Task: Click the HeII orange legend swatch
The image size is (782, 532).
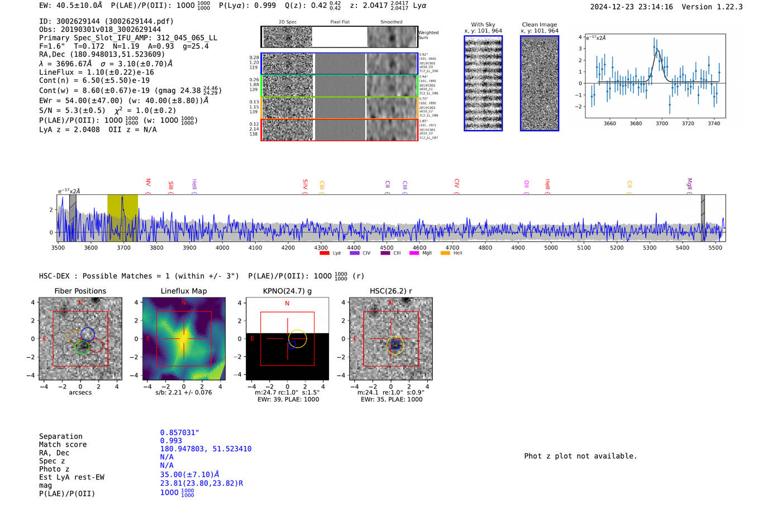Action: (445, 253)
